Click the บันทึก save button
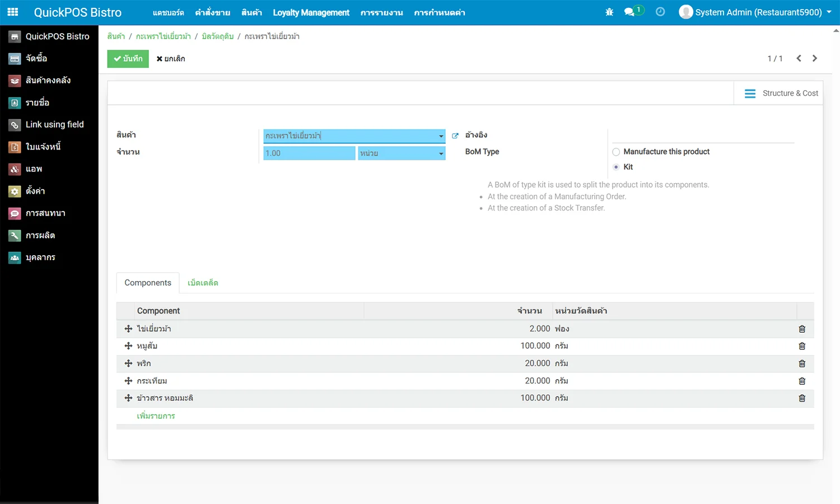The width and height of the screenshot is (840, 504). (x=128, y=59)
